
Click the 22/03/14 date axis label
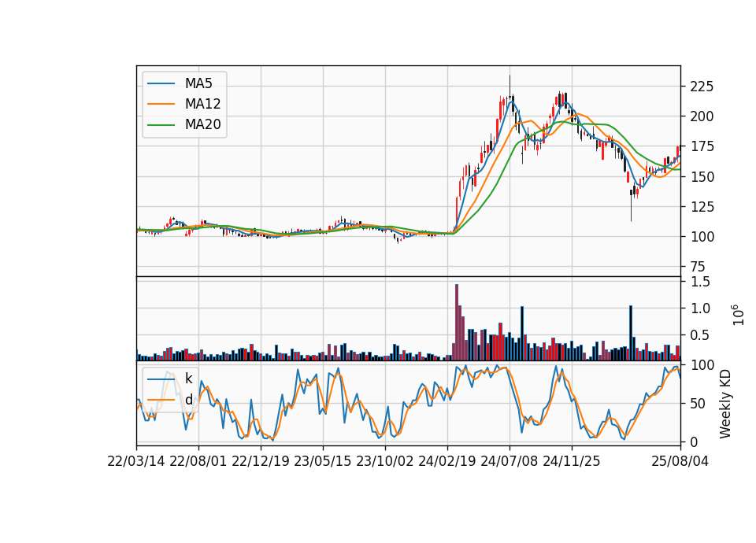136,461
